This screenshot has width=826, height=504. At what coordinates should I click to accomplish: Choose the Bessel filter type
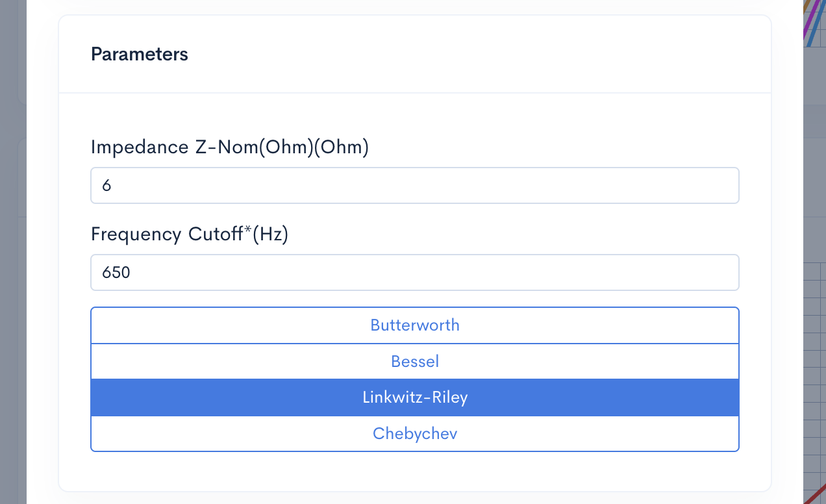coord(414,361)
